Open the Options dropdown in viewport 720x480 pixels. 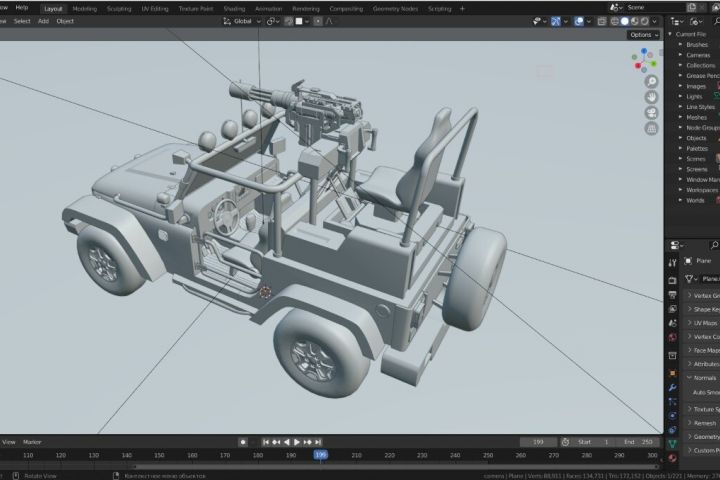coord(642,35)
